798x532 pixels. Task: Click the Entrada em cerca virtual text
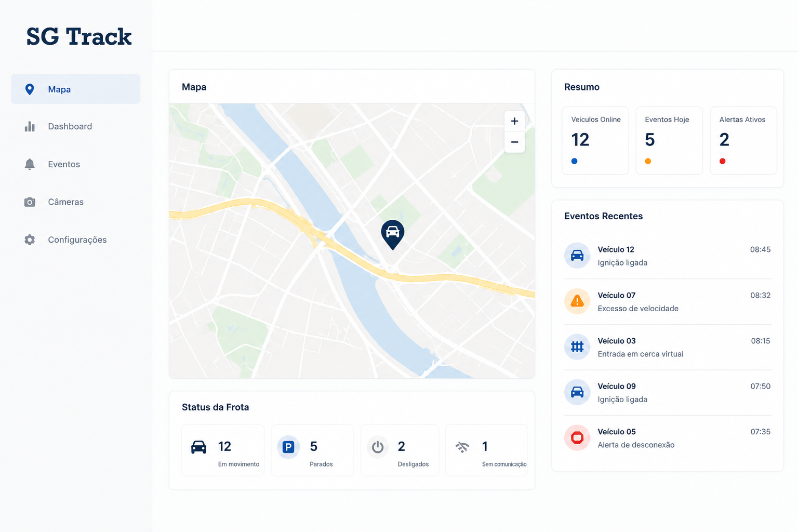point(641,354)
